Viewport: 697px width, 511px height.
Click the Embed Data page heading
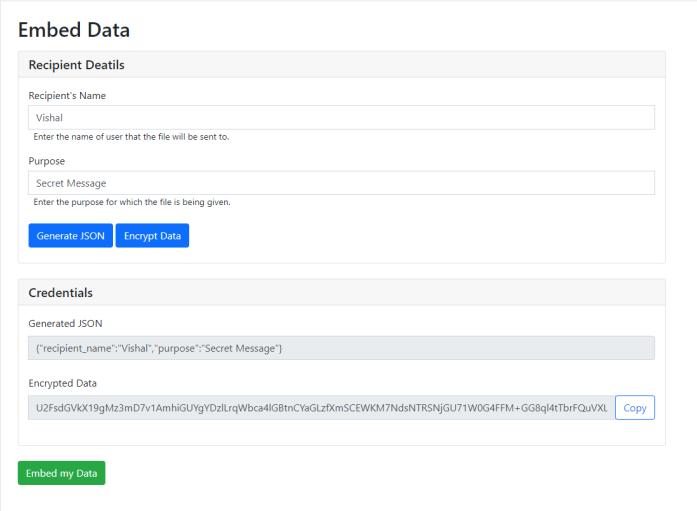pyautogui.click(x=74, y=31)
